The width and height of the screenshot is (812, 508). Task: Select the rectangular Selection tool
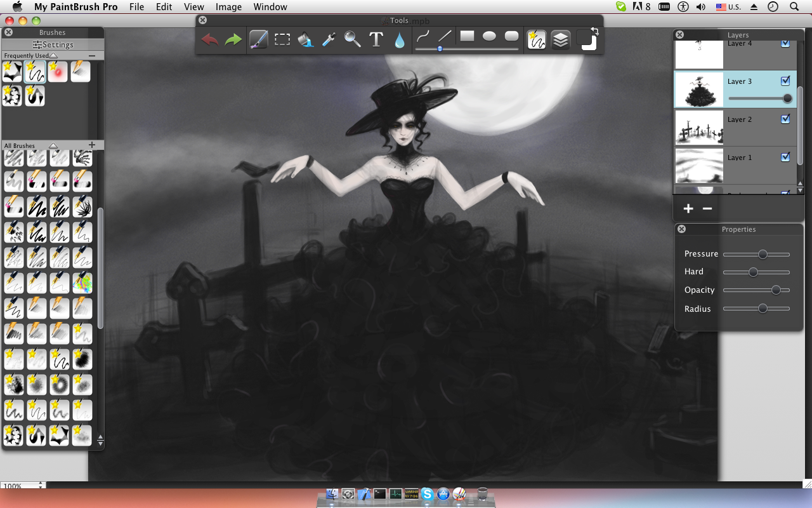pyautogui.click(x=282, y=40)
